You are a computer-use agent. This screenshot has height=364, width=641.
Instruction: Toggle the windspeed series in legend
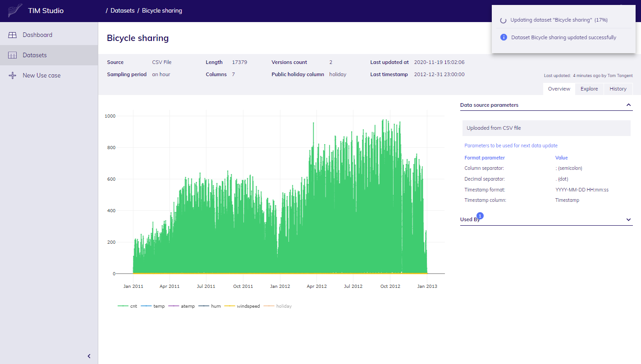pos(242,306)
